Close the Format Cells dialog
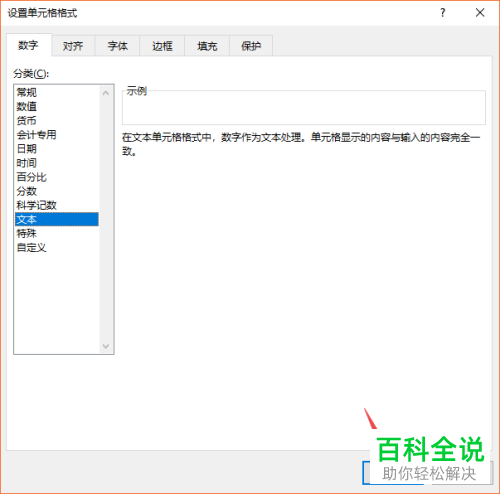This screenshot has width=500, height=494. 480,13
